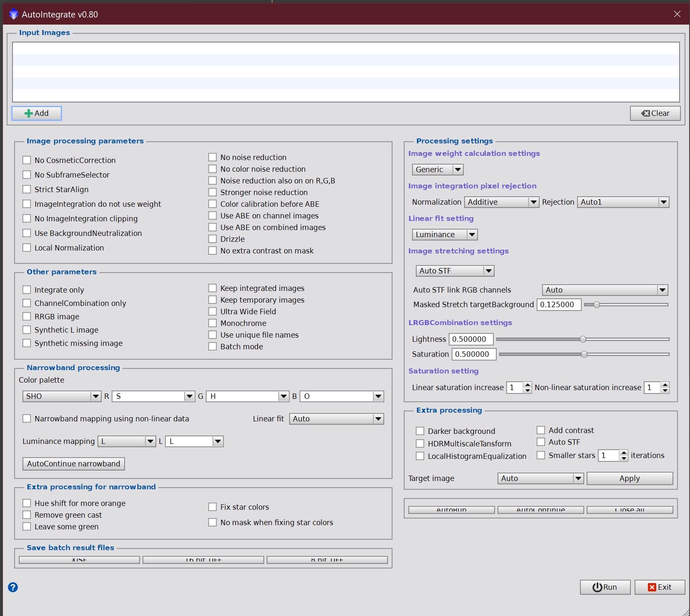
Task: Click the AutoRun button
Action: [452, 510]
